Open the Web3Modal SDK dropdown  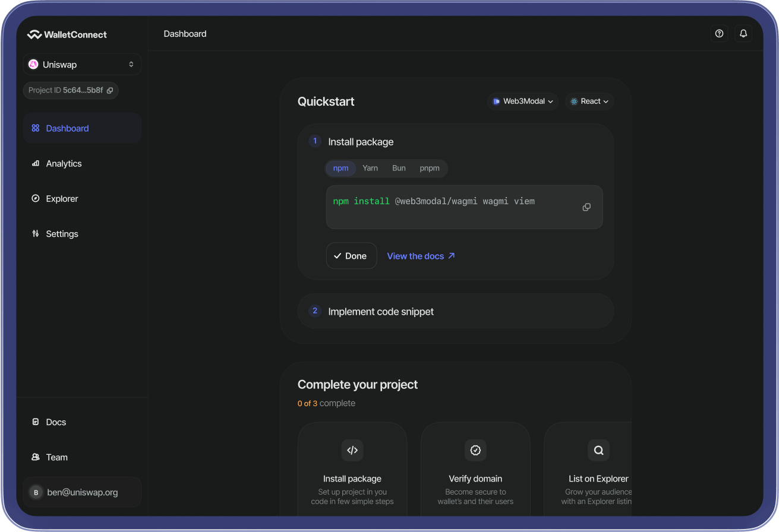pyautogui.click(x=522, y=101)
